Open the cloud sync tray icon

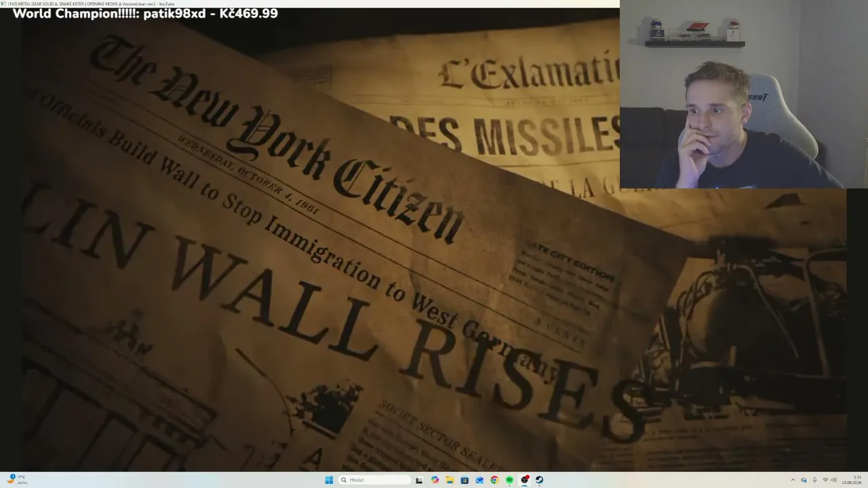point(804,480)
